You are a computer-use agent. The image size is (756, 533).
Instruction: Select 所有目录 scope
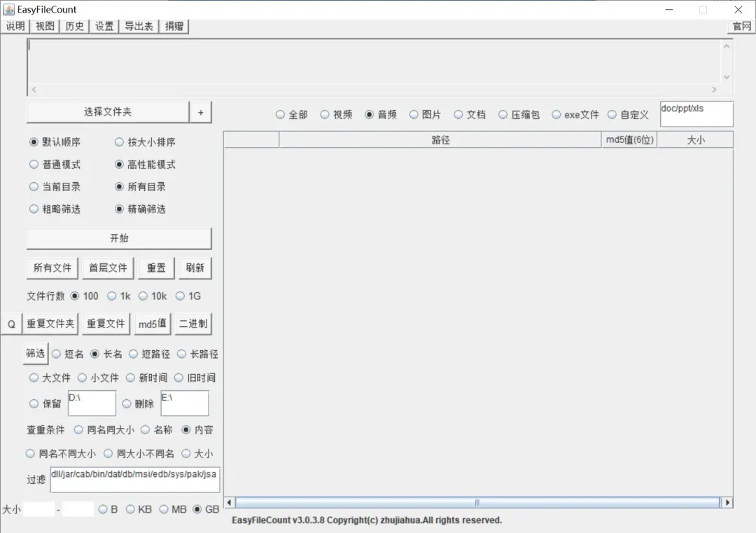(140, 187)
